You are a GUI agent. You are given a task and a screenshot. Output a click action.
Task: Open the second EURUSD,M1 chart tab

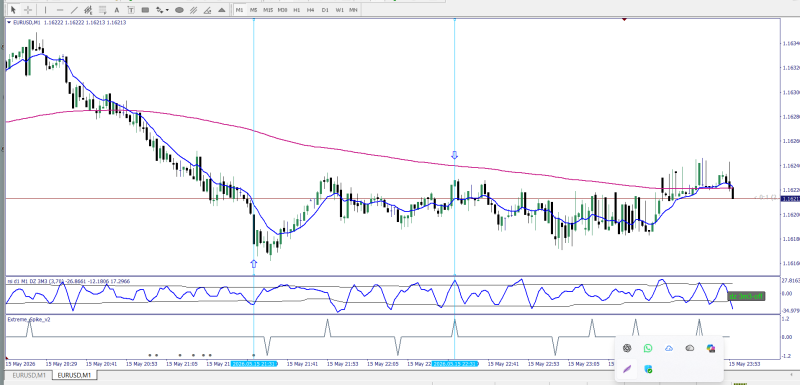pyautogui.click(x=74, y=375)
